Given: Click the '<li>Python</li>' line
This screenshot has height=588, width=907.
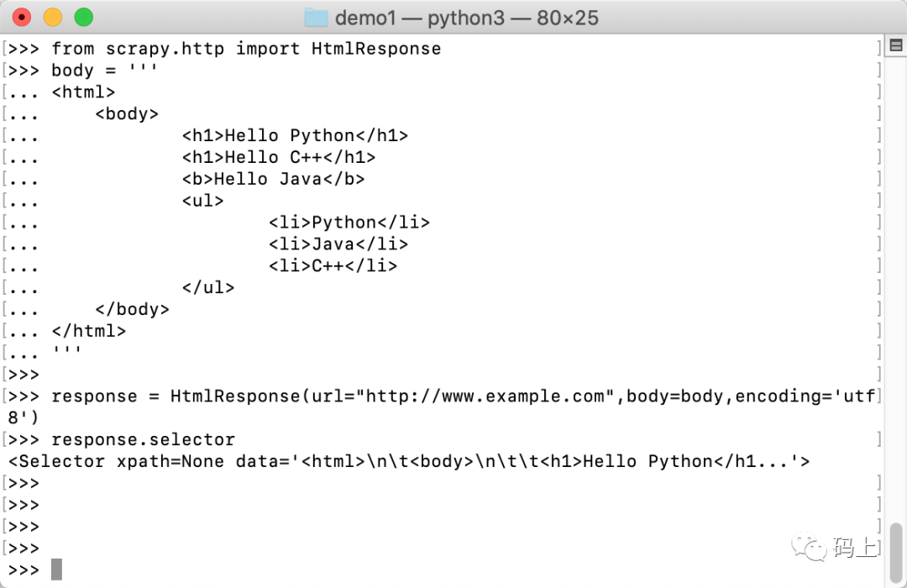Looking at the screenshot, I should (x=349, y=223).
